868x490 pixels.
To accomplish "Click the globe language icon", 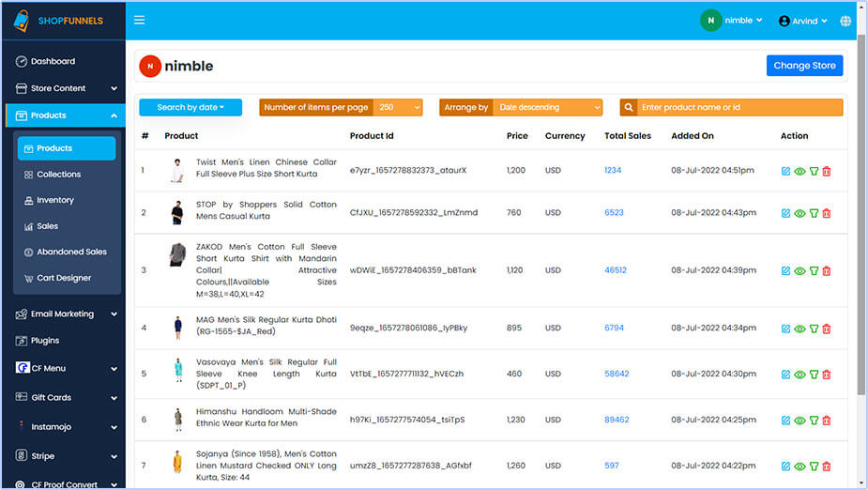I will (845, 21).
